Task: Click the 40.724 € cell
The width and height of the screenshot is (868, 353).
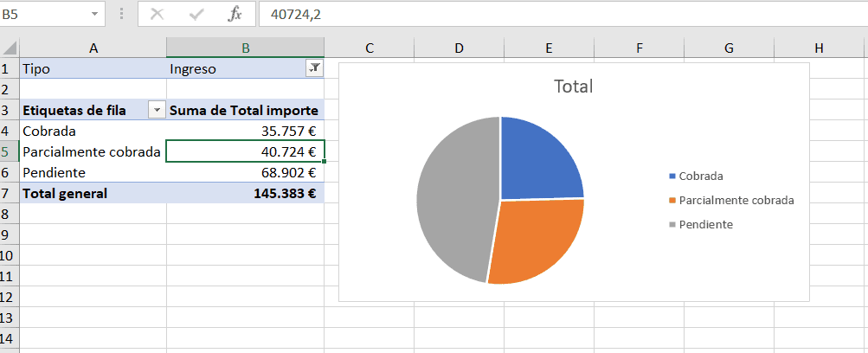Action: (245, 151)
